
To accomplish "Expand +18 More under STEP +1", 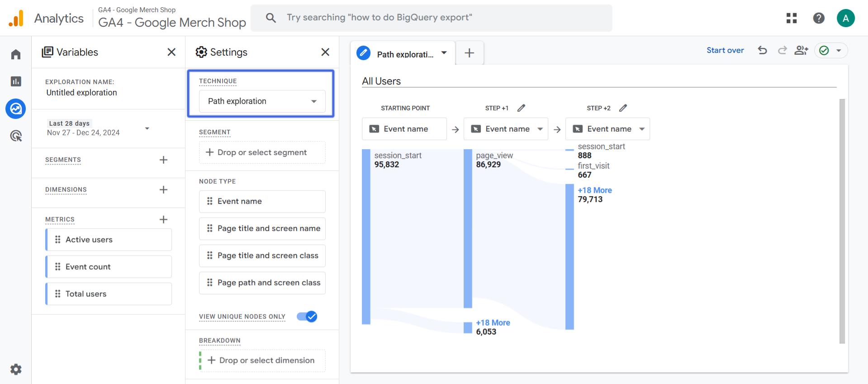I will click(493, 323).
